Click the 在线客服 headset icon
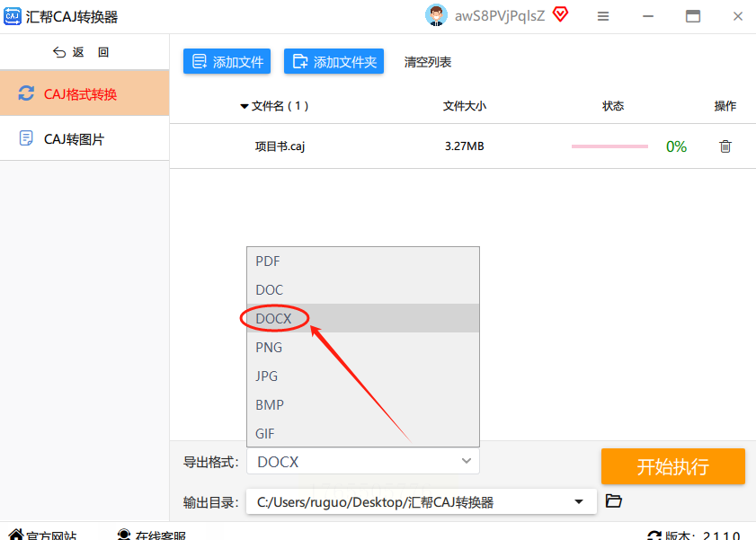The height and width of the screenshot is (540, 756). point(124,535)
